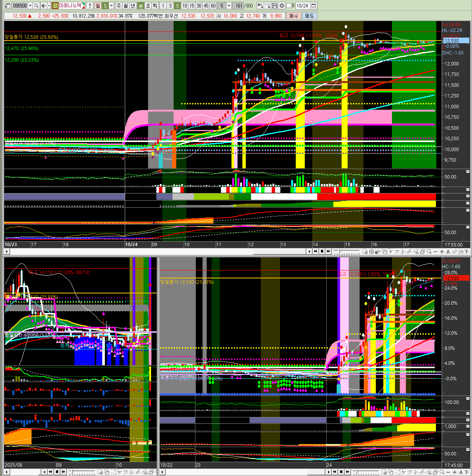Click the 매수 buy button

[x=293, y=16]
